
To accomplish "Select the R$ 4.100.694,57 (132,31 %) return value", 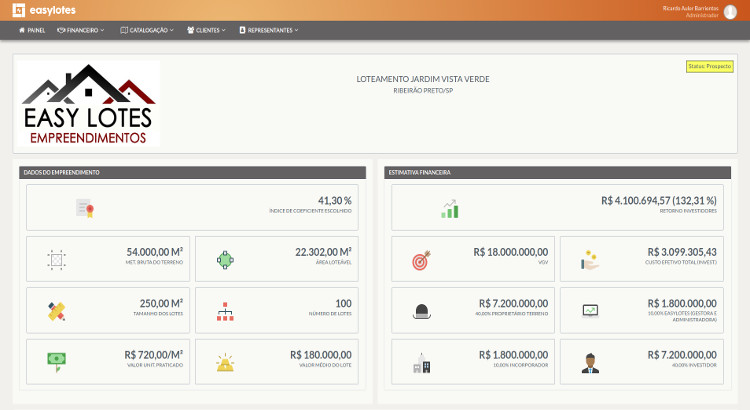I will coord(659,200).
